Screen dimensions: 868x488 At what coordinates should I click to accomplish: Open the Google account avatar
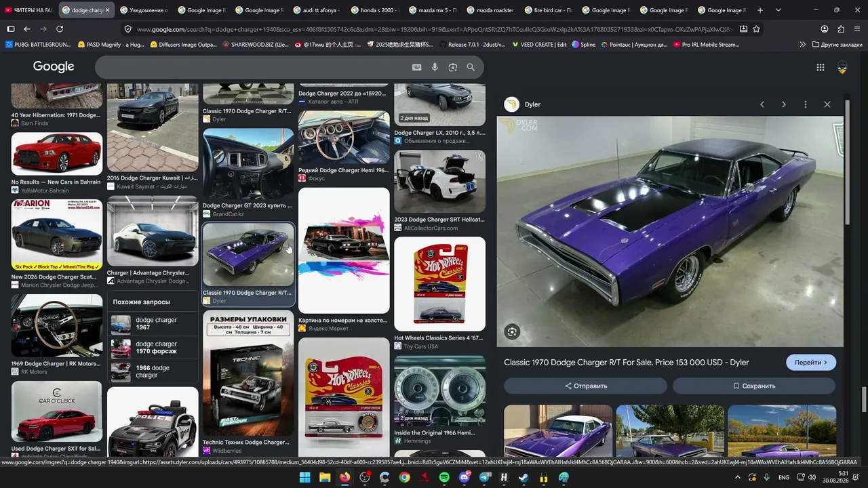coord(842,67)
